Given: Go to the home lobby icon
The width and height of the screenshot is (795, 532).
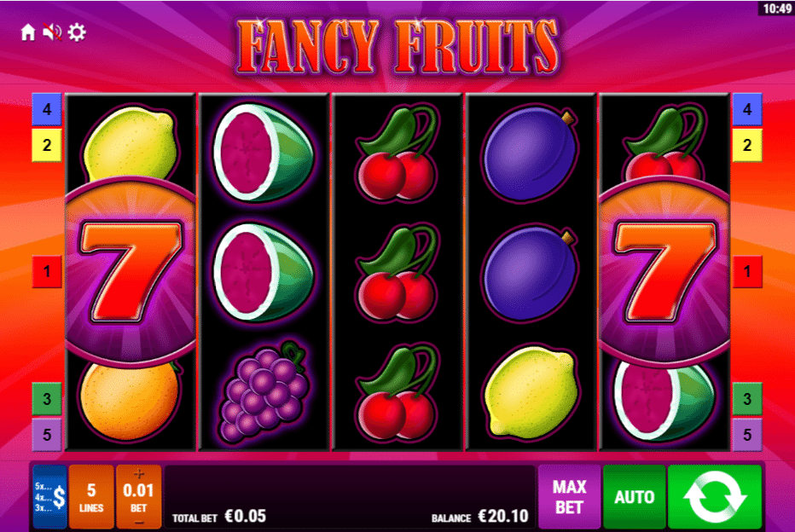Looking at the screenshot, I should click(28, 32).
